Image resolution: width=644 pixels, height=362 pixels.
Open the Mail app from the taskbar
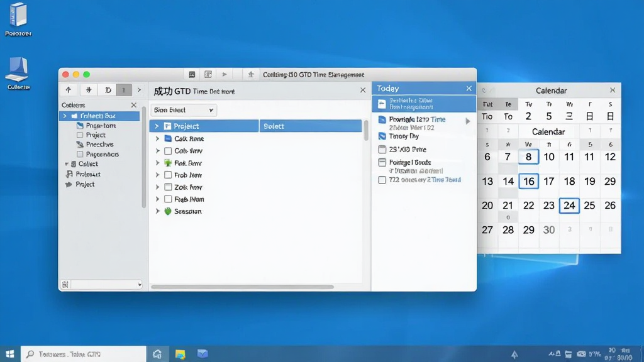pyautogui.click(x=203, y=353)
